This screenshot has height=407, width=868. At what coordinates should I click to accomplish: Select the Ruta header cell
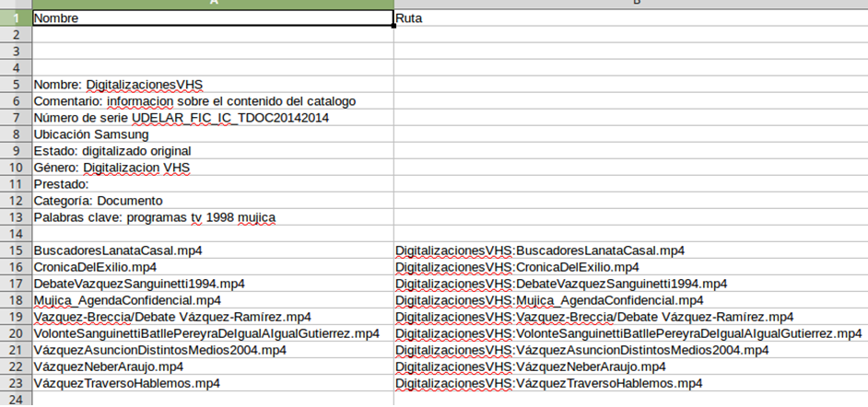(x=631, y=17)
